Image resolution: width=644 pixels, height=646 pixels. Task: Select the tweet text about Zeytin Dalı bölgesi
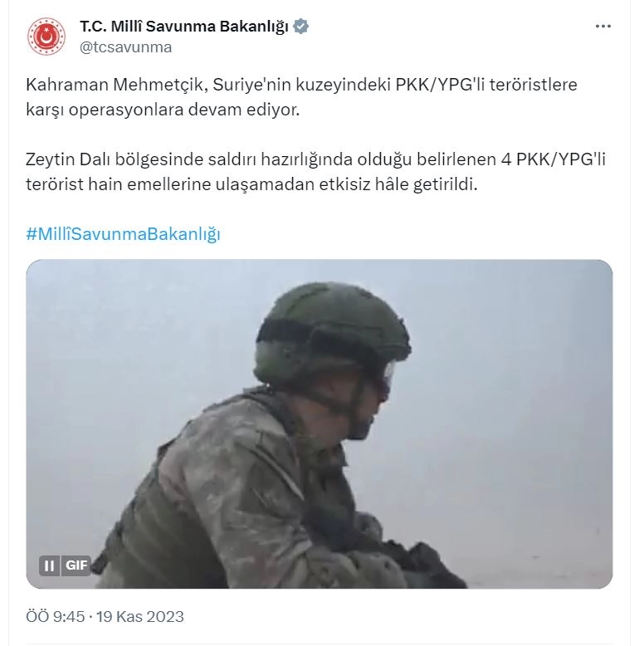click(315, 172)
